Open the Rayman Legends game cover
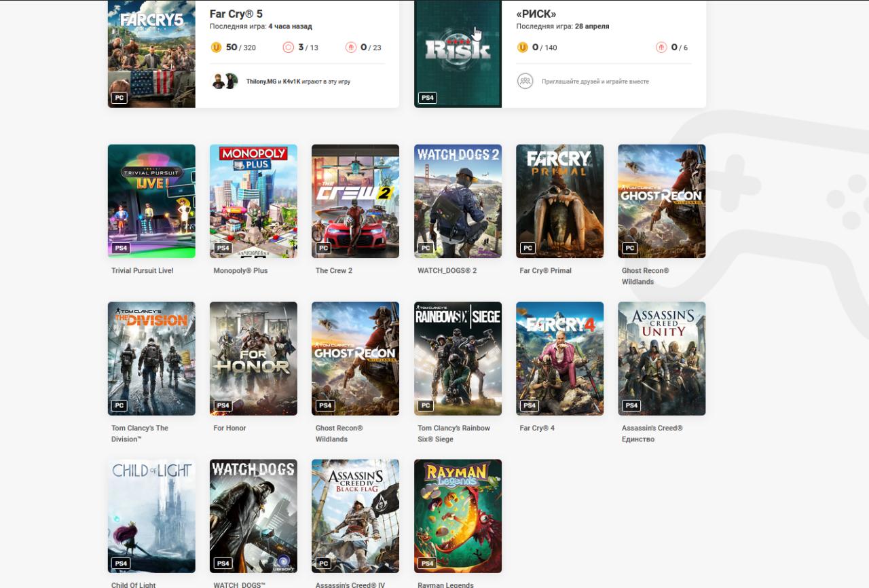 (x=458, y=515)
